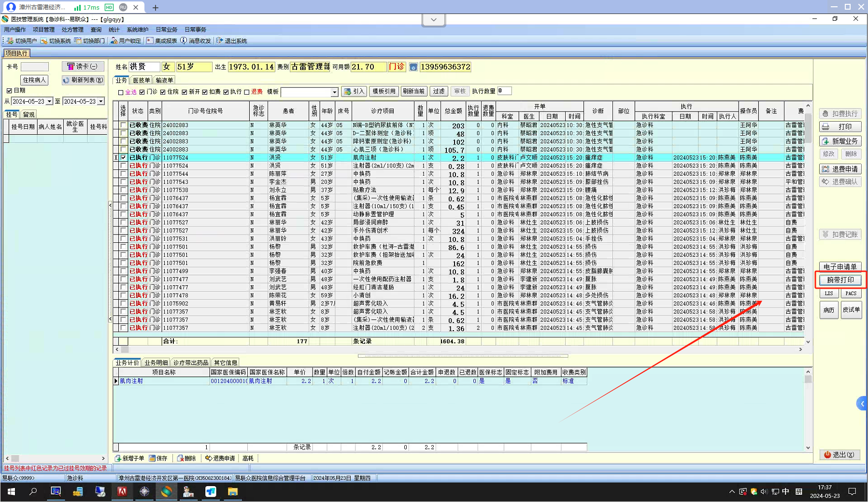Image resolution: width=868 pixels, height=502 pixels.
Task: Open the start date dropdown
Action: [x=49, y=102]
